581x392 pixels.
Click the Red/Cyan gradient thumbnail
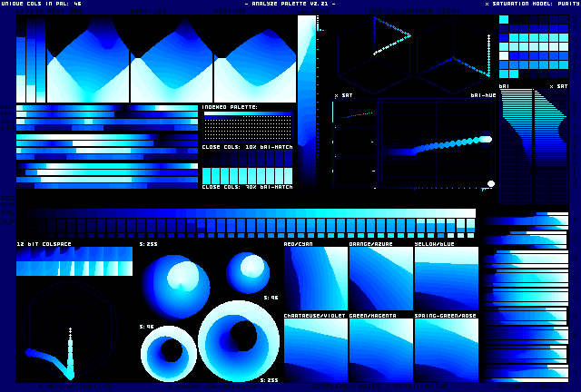(315, 279)
